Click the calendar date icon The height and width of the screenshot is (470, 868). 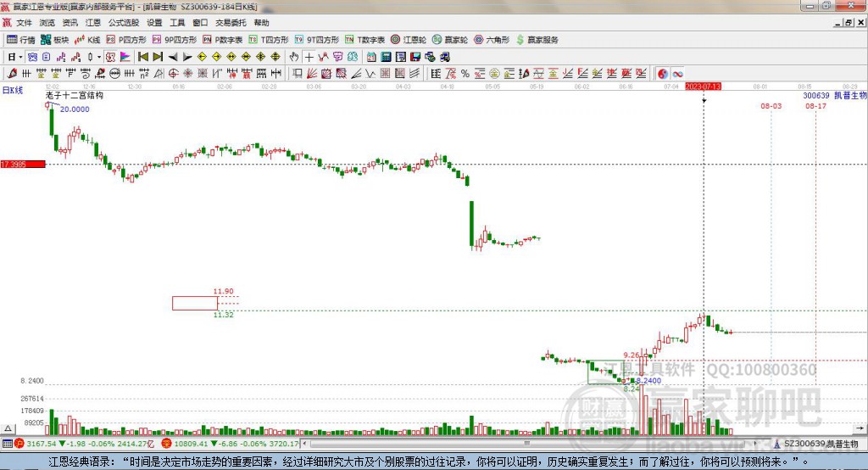tap(371, 57)
